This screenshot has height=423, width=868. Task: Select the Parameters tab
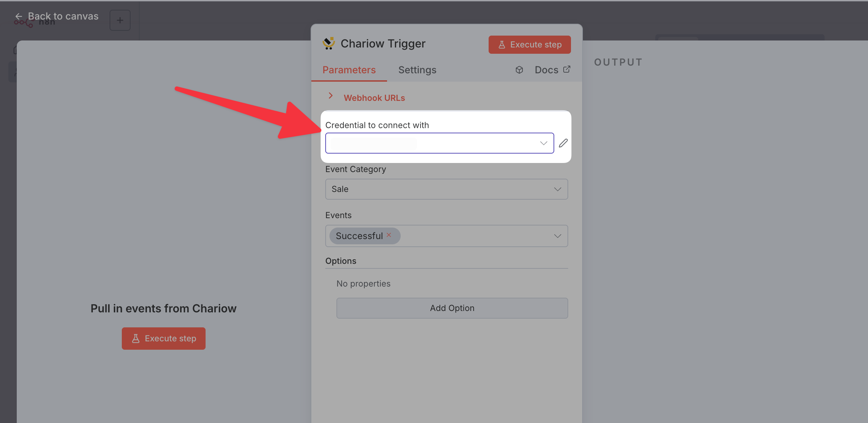coord(349,70)
